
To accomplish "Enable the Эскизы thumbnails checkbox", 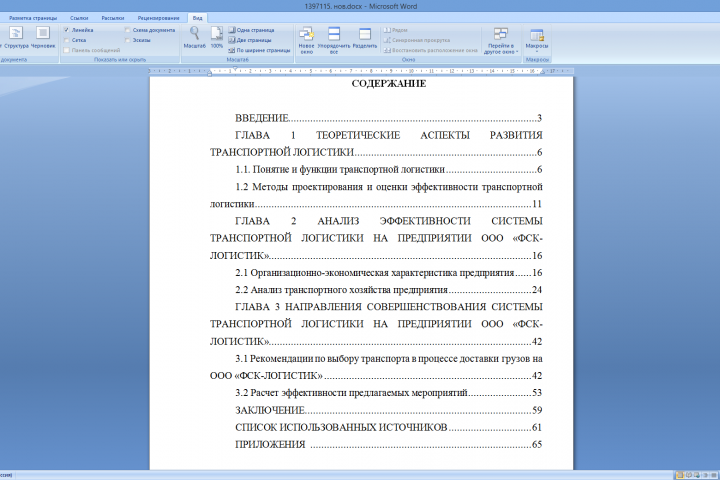I will (128, 40).
